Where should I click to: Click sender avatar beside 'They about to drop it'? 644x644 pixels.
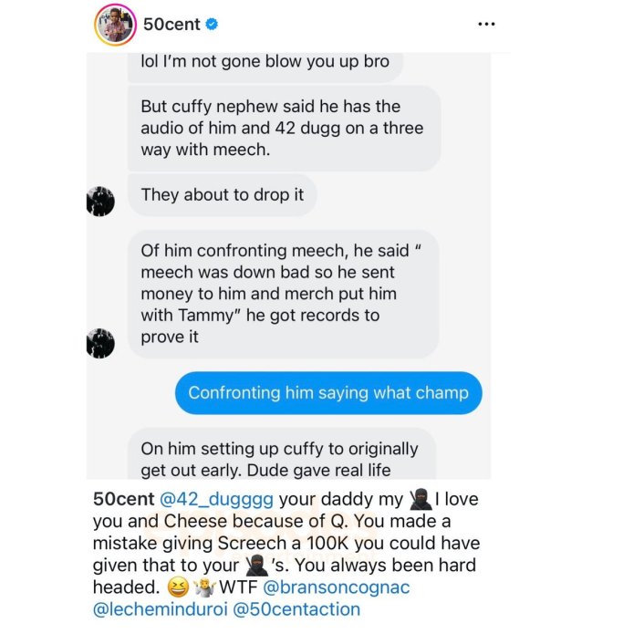pyautogui.click(x=100, y=202)
